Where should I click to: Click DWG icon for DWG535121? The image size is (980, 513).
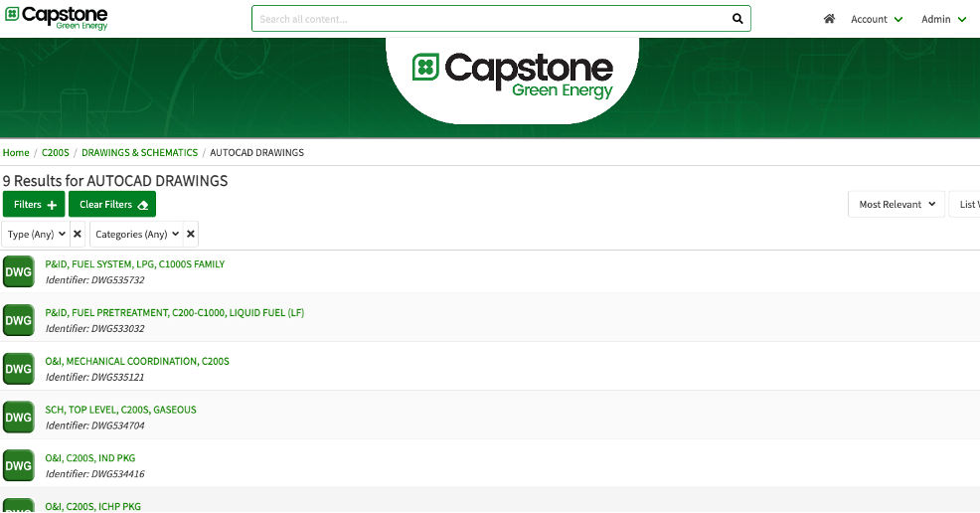click(x=19, y=369)
